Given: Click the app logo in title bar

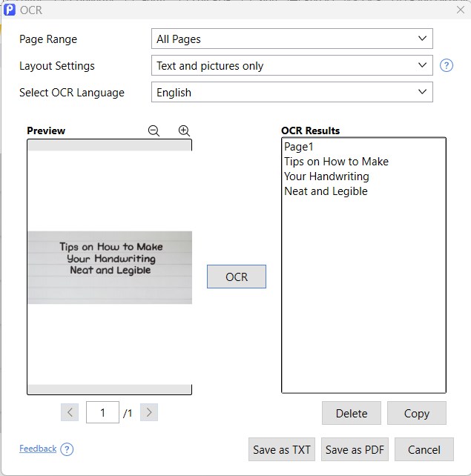Looking at the screenshot, I should [10, 10].
